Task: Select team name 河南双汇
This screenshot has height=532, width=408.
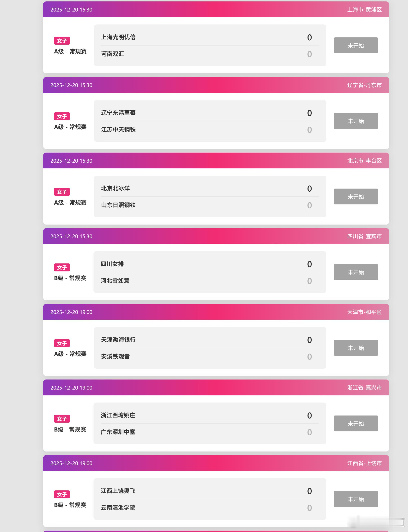Action: tap(112, 54)
